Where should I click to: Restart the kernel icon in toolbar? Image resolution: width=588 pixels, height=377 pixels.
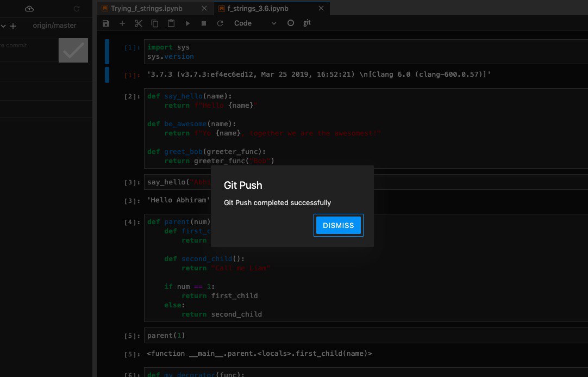tap(220, 23)
